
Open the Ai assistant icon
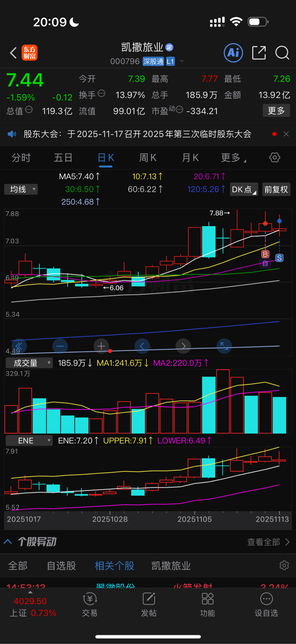(x=233, y=52)
